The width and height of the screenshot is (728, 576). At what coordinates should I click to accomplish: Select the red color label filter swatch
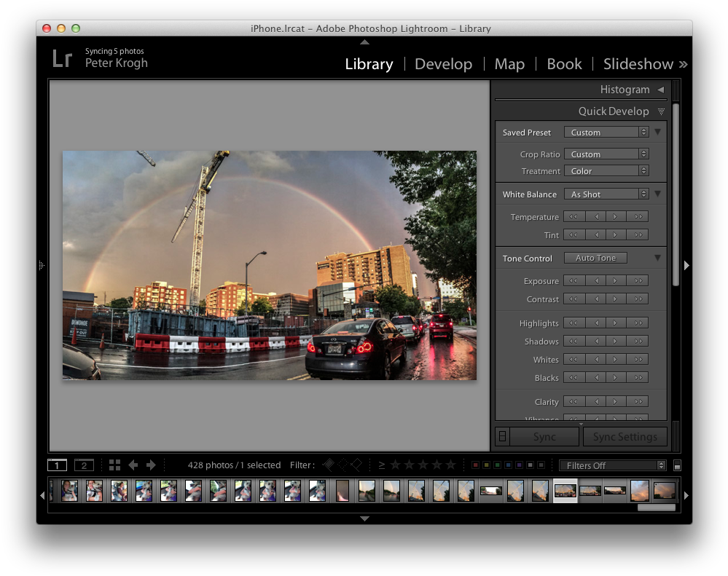(476, 465)
